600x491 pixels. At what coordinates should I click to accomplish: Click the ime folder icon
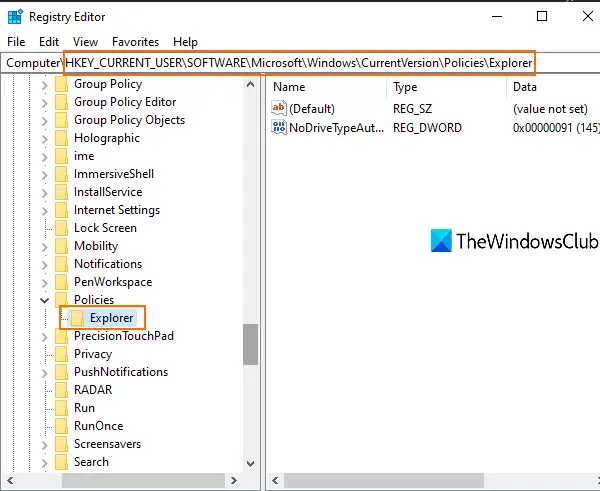coord(62,156)
